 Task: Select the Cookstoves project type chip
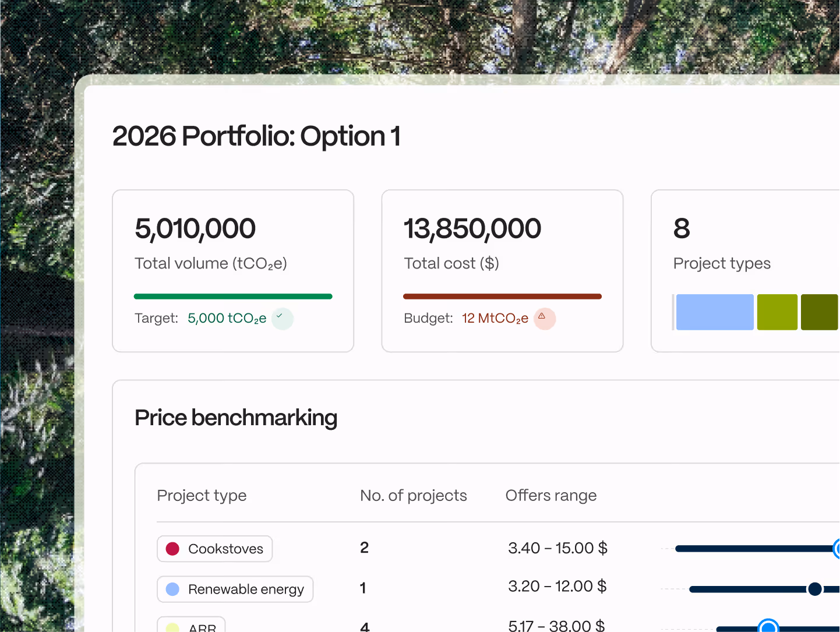tap(214, 549)
